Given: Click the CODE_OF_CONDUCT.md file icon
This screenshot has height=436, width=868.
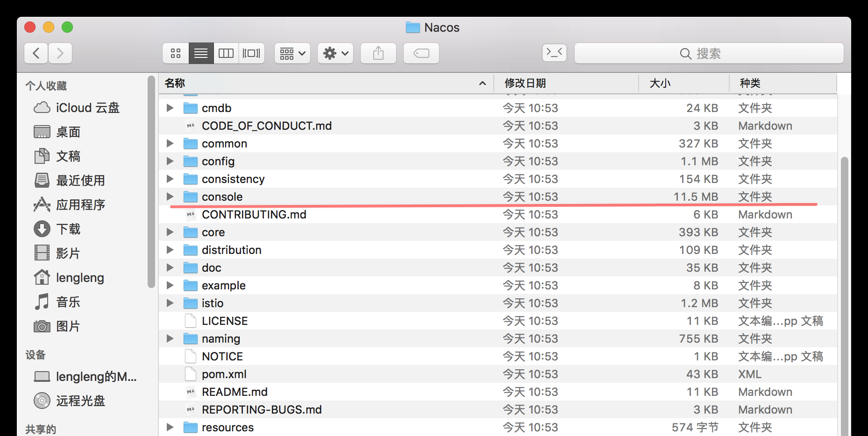Looking at the screenshot, I should 191,126.
